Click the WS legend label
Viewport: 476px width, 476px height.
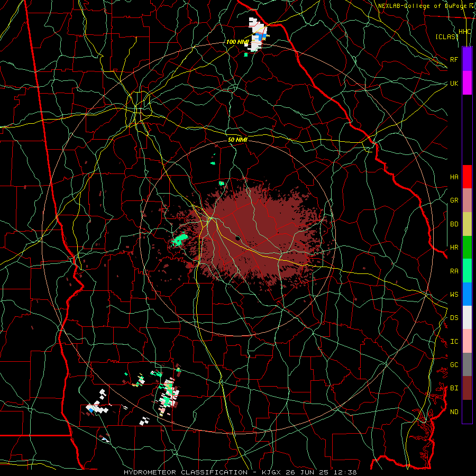point(454,295)
